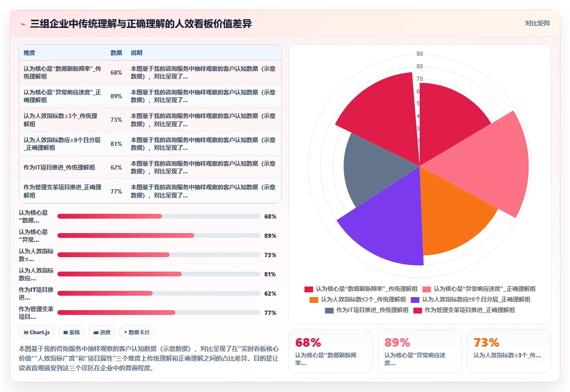Toggle grey legend swatch 作为IT项目推进
The height and width of the screenshot is (392, 570).
[329, 310]
